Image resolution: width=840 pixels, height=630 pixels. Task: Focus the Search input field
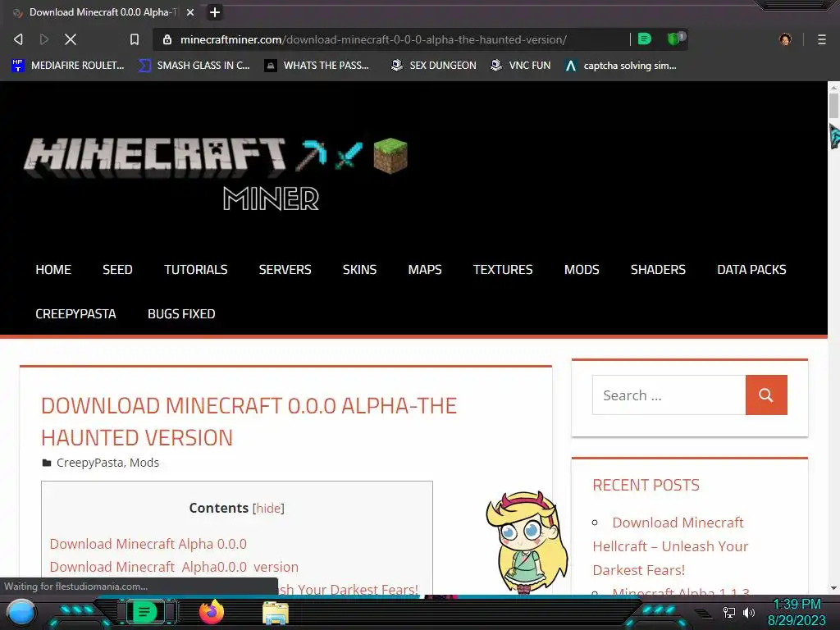[x=669, y=395]
